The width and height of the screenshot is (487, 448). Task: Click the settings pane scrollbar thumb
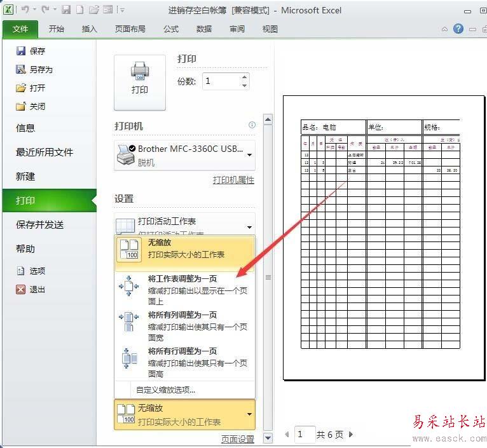pyautogui.click(x=268, y=277)
